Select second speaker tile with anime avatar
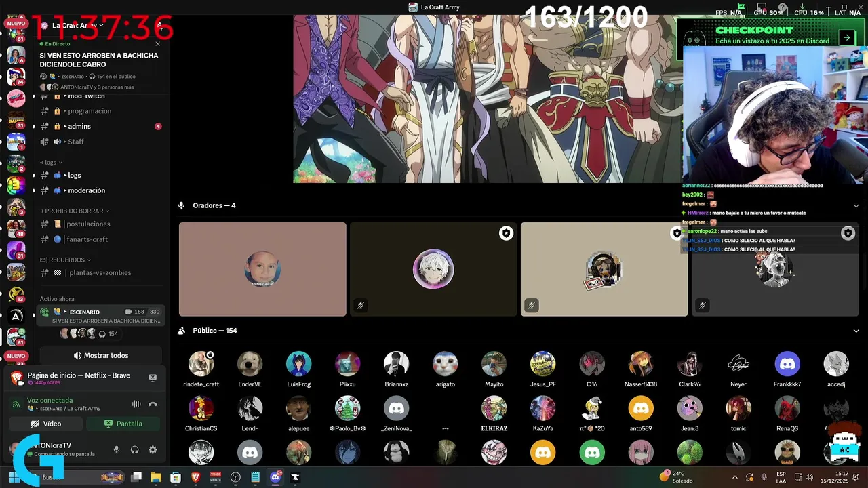Viewport: 868px width, 488px height. [433, 269]
